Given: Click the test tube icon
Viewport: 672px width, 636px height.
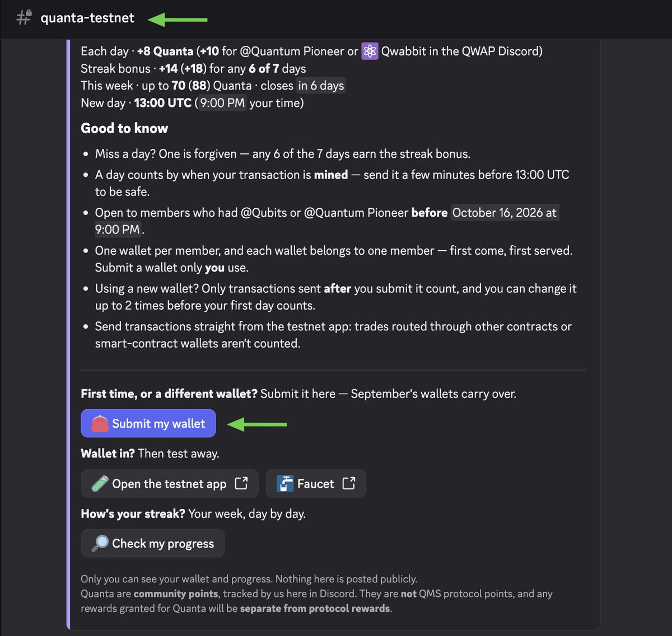Looking at the screenshot, I should [x=100, y=484].
